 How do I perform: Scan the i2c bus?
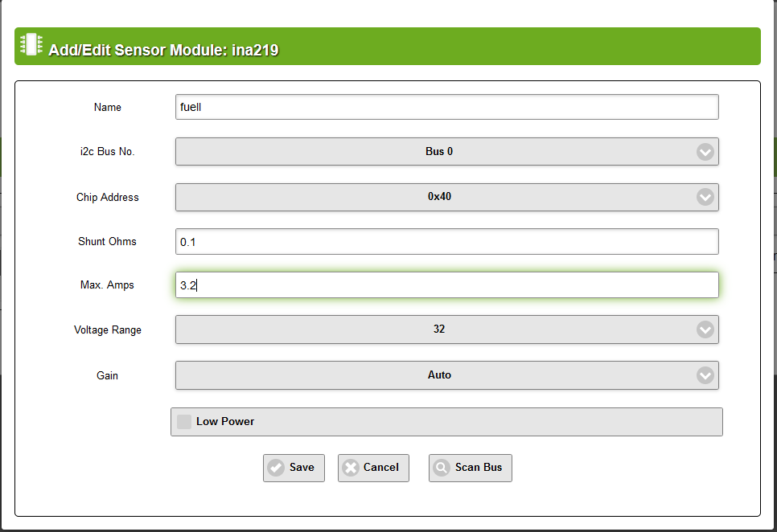tap(471, 468)
